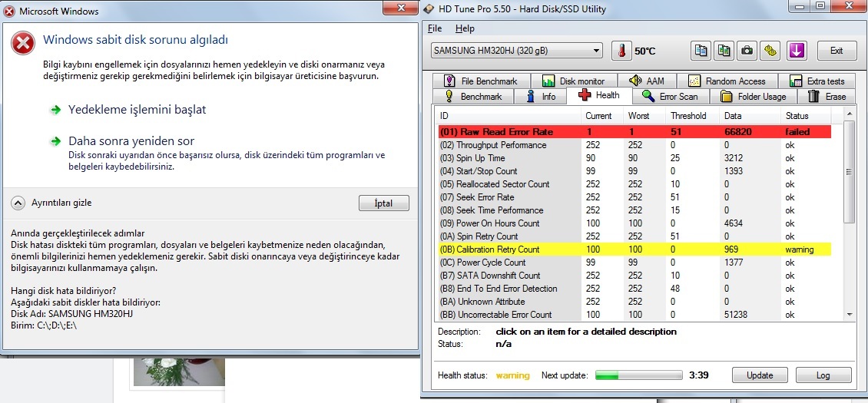The width and height of the screenshot is (868, 403).
Task: Click HD Tune Pro title bar app icon
Action: tap(429, 9)
